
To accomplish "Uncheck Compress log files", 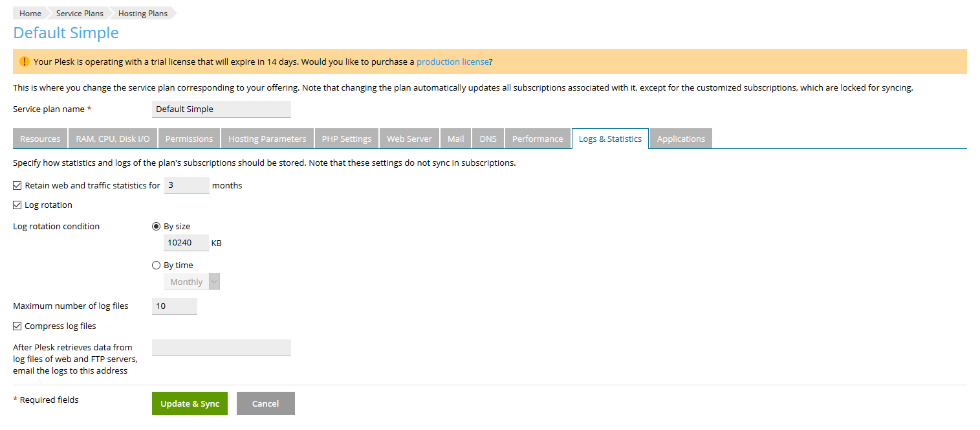I will coord(17,326).
